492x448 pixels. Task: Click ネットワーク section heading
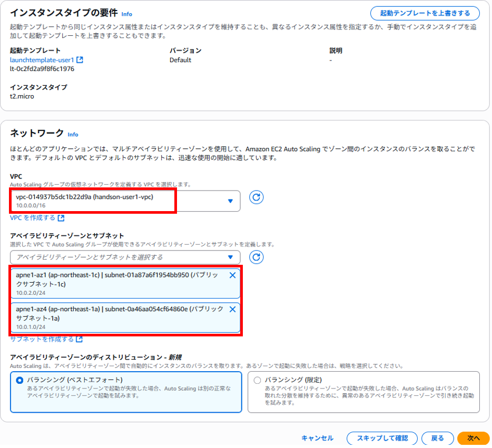(x=37, y=133)
